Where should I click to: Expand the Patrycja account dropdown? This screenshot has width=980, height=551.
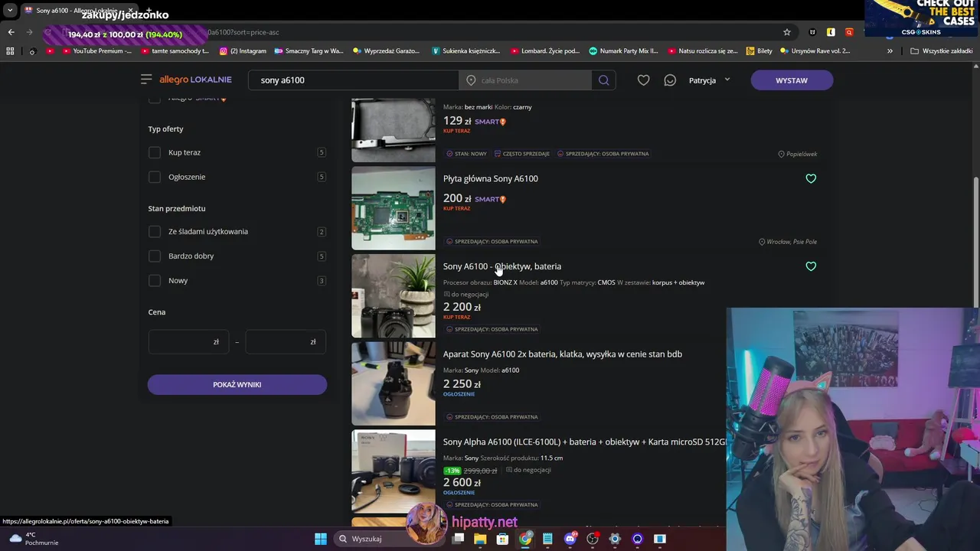click(710, 80)
